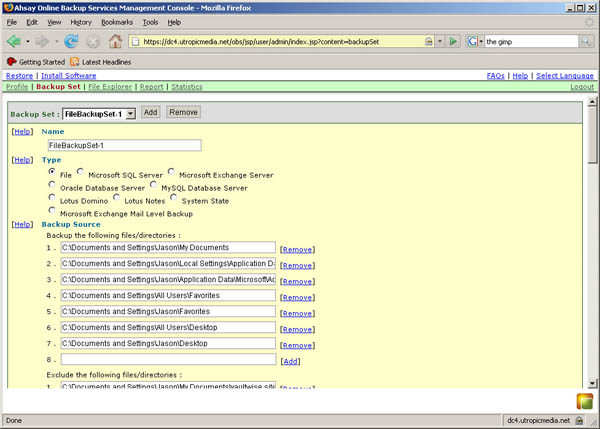600x429 pixels.
Task: Click the Logout link
Action: pos(582,87)
